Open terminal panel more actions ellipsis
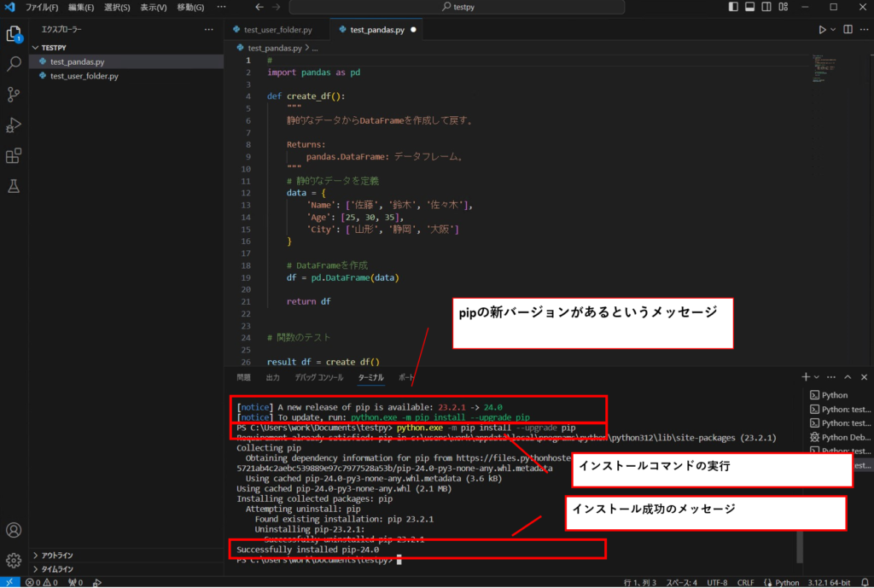 [x=831, y=377]
